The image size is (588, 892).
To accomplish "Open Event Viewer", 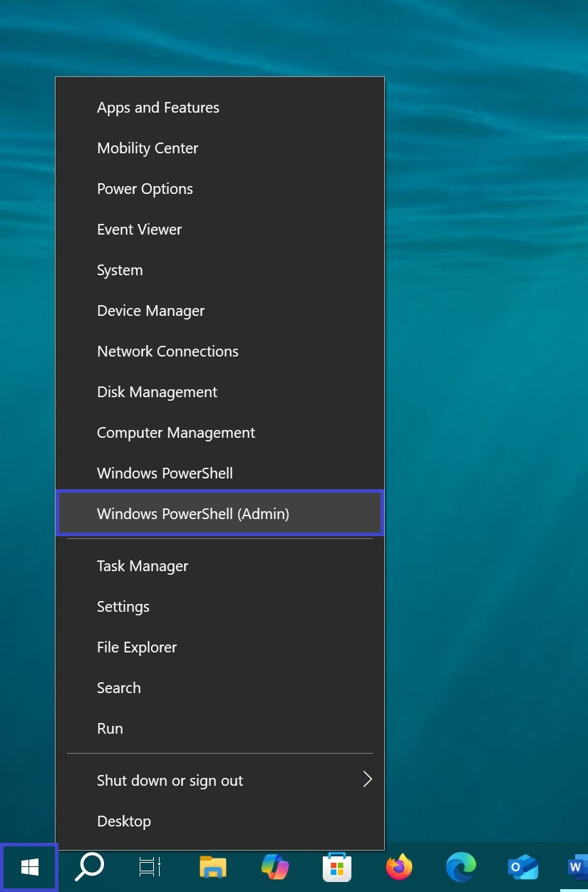I will 220,230.
